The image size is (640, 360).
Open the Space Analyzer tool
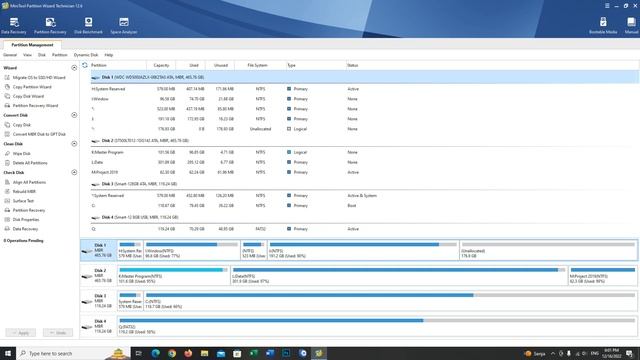click(124, 26)
